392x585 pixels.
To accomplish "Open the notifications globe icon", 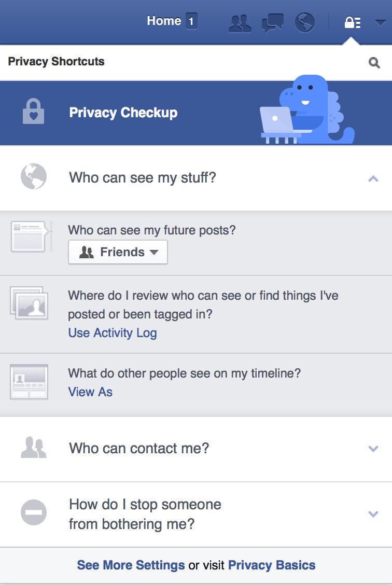I will click(x=304, y=22).
